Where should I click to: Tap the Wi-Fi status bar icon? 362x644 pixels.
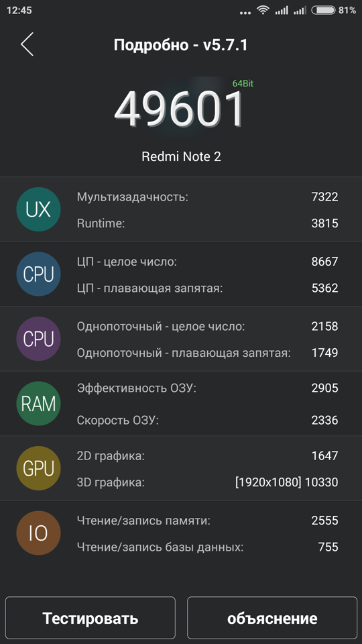point(263,10)
